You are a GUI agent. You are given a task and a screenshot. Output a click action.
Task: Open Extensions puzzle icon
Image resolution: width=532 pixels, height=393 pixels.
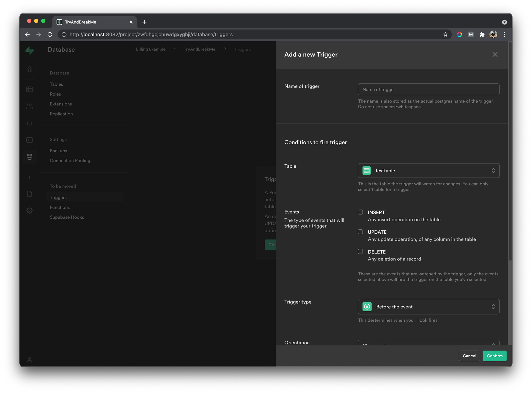[x=482, y=34]
